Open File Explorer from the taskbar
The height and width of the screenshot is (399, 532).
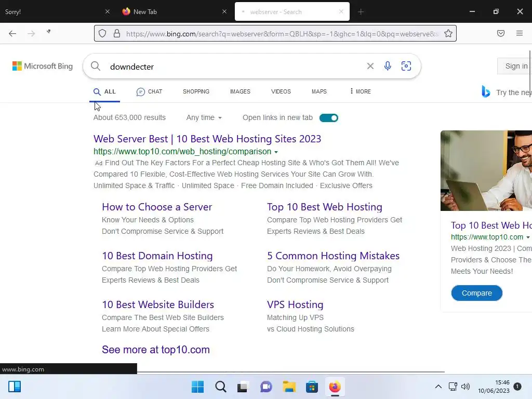click(x=289, y=387)
